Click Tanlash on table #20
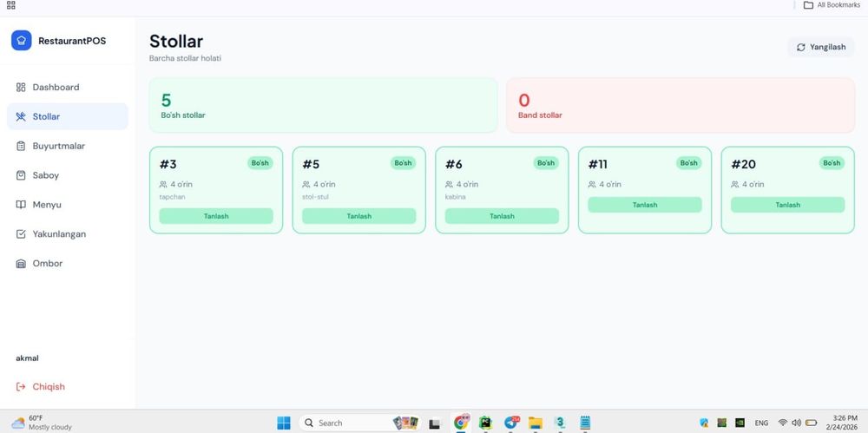This screenshot has height=433, width=868. coord(788,205)
